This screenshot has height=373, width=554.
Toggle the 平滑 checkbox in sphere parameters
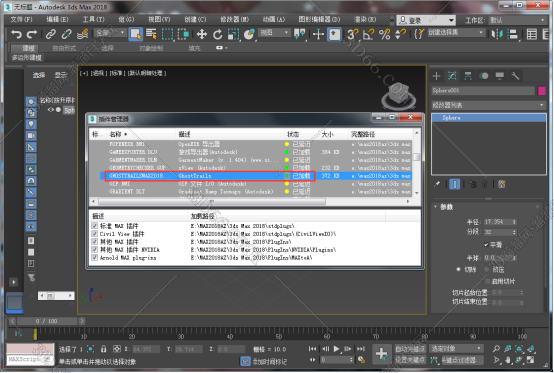click(486, 244)
